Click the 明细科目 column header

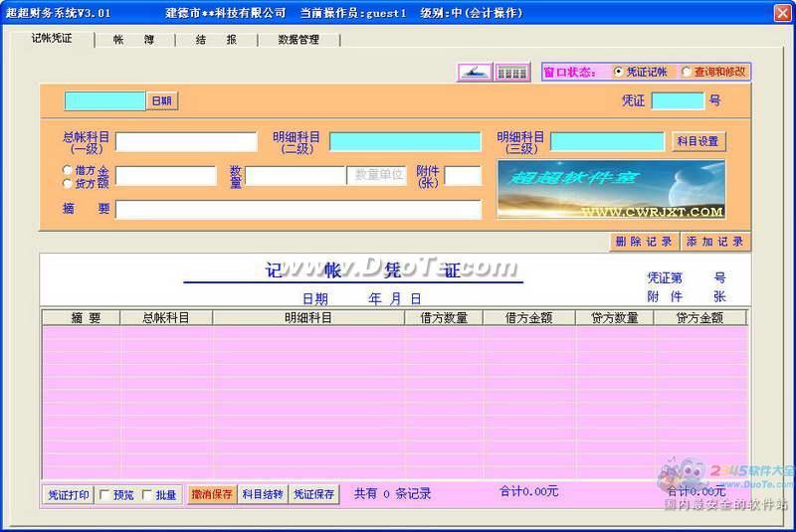pos(308,318)
